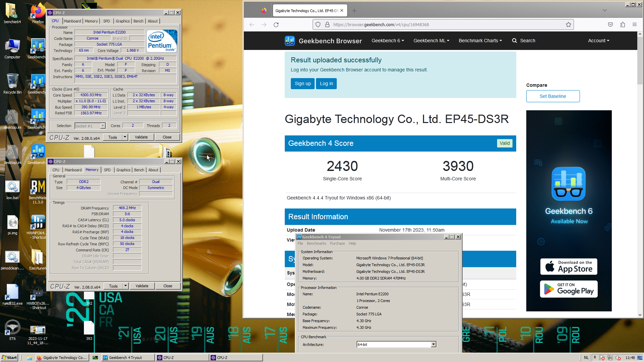Open the Windows Explorer taskbar icon
Image resolution: width=644 pixels, height=362 pixels.
point(29,358)
